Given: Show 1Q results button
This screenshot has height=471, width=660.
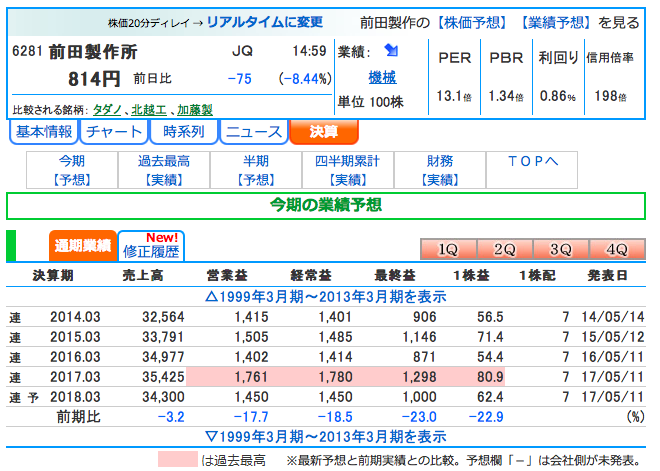Looking at the screenshot, I should (x=449, y=249).
